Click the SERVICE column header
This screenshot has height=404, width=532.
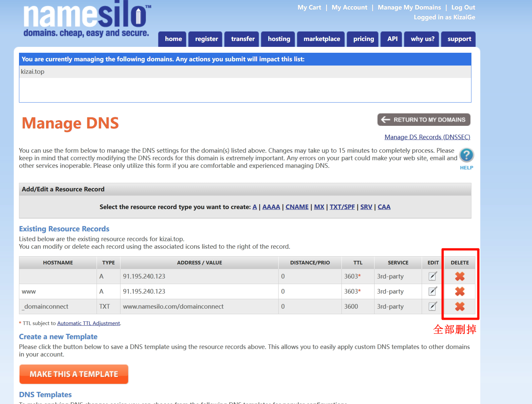click(x=398, y=263)
